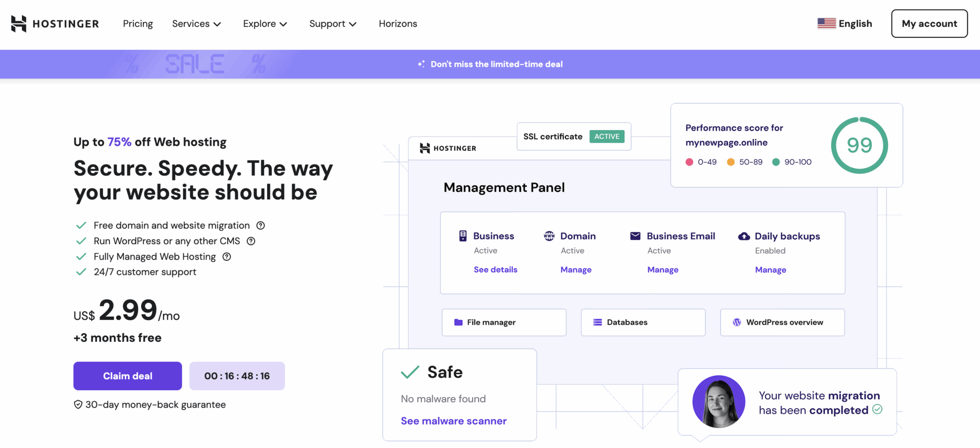This screenshot has height=448, width=980.
Task: Open the malware scanner link
Action: tap(453, 421)
